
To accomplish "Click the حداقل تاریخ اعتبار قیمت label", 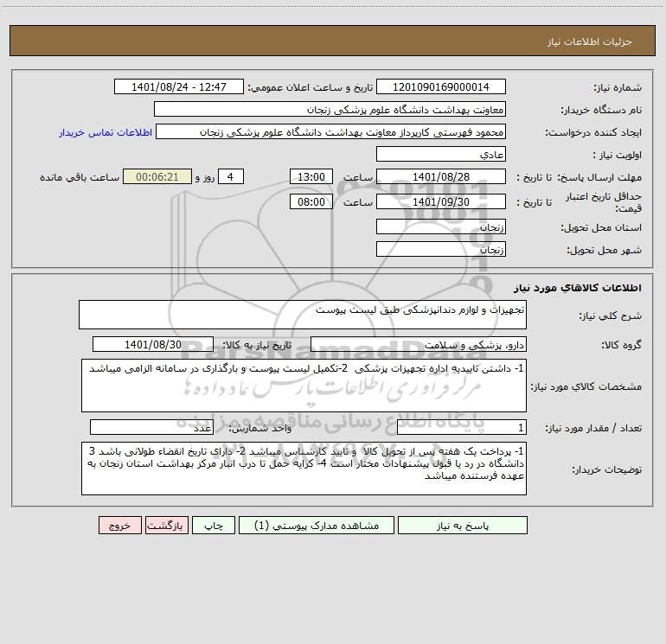I will pos(603,202).
